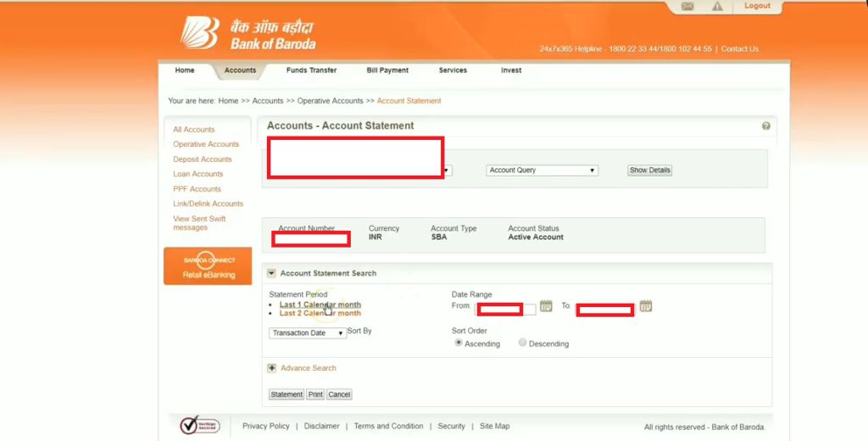Open the Services tab
This screenshot has width=868, height=441.
click(453, 70)
